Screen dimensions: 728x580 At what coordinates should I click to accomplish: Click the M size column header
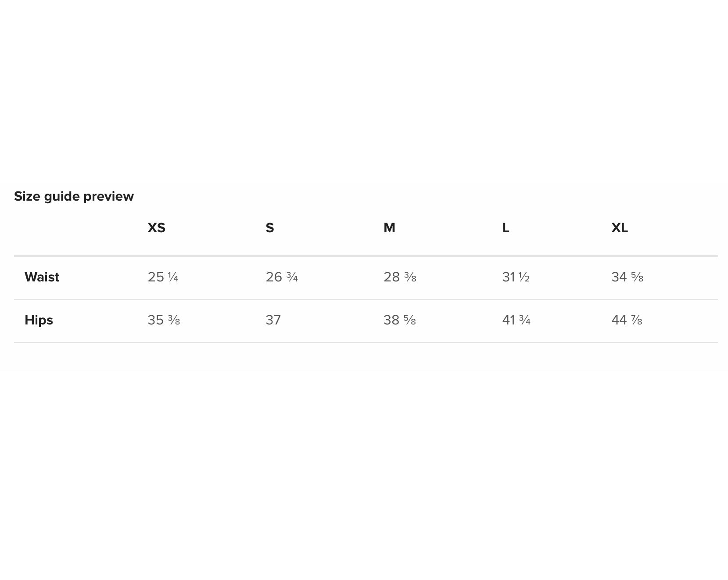[x=389, y=228]
